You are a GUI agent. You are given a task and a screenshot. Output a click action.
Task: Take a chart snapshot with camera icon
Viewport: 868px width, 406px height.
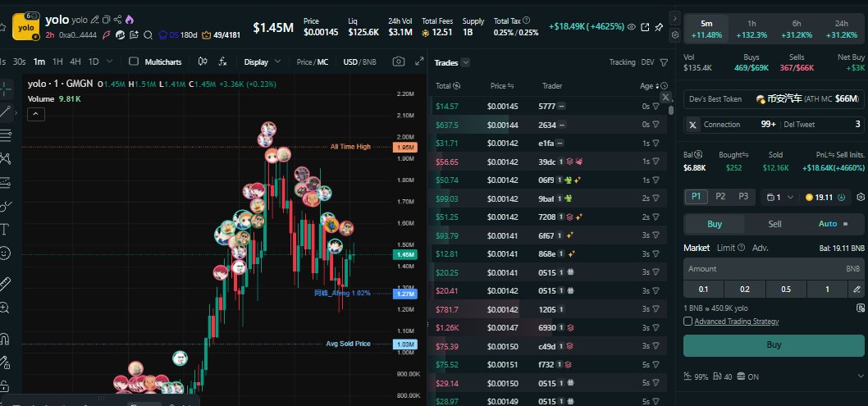399,62
